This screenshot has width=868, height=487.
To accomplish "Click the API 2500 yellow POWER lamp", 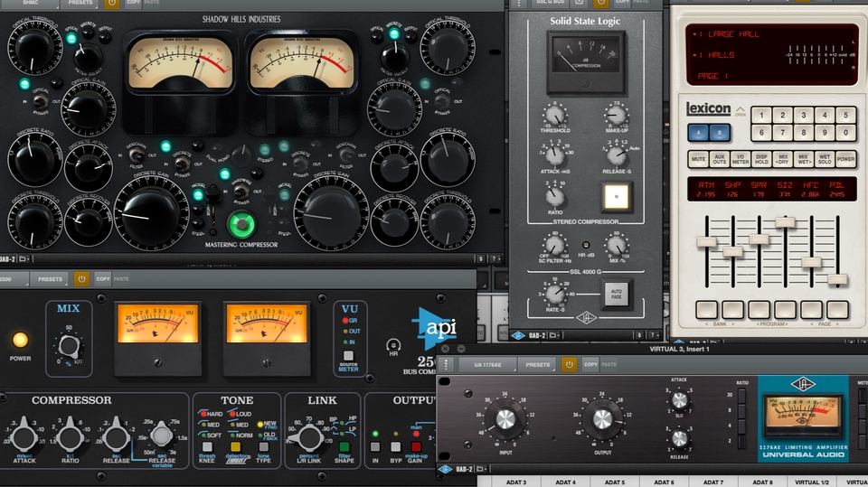I will (20, 340).
